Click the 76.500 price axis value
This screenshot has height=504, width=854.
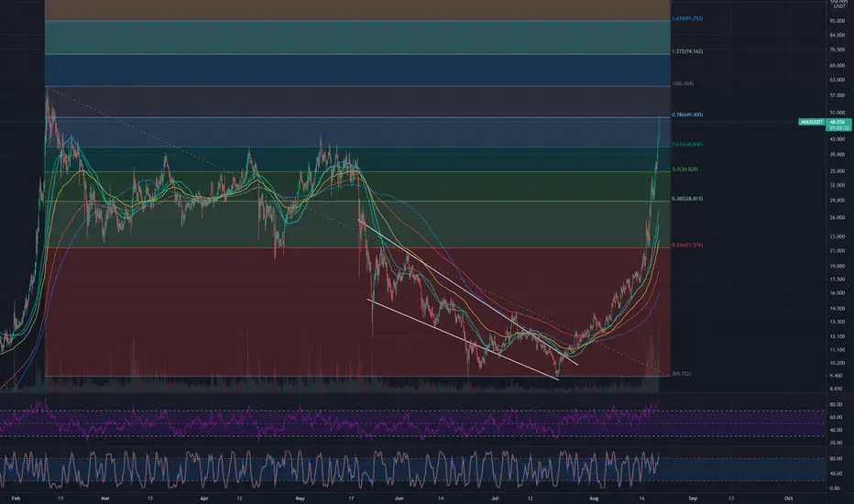coord(837,49)
